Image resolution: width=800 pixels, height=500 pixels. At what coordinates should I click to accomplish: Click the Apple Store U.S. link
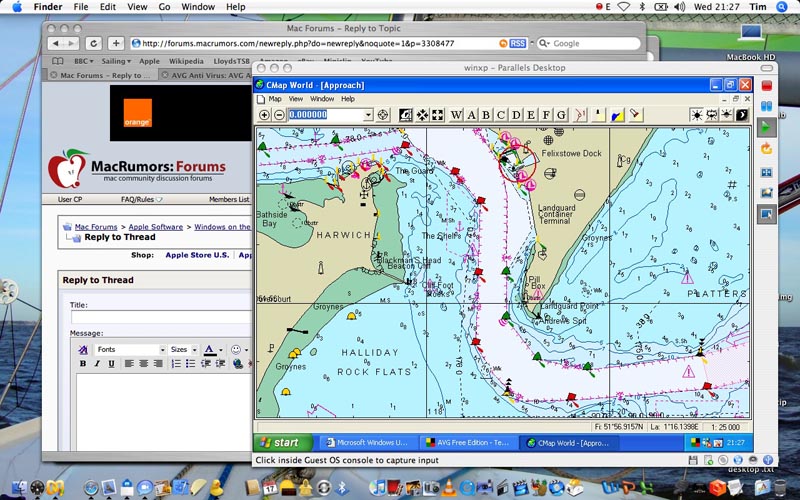[x=197, y=255]
